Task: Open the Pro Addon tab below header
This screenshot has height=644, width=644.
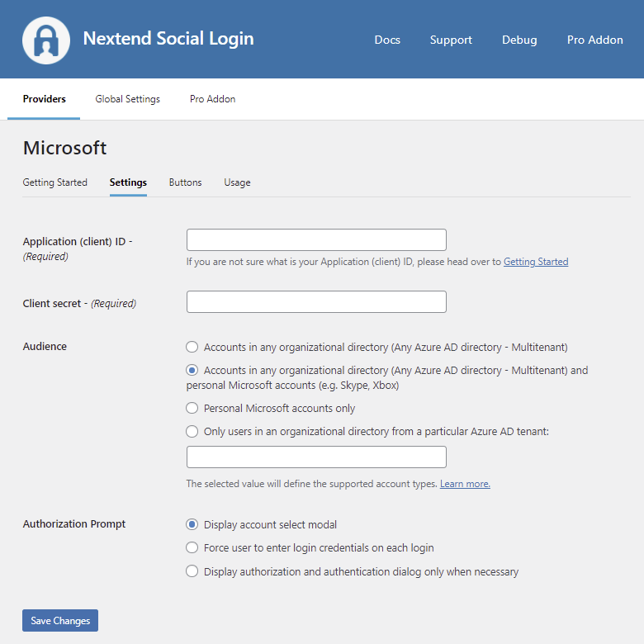Action: pyautogui.click(x=212, y=99)
